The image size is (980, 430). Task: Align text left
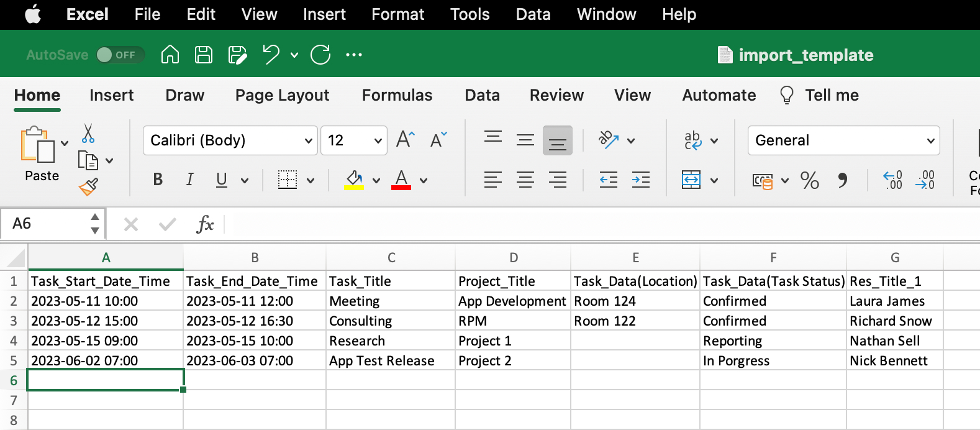pos(493,180)
